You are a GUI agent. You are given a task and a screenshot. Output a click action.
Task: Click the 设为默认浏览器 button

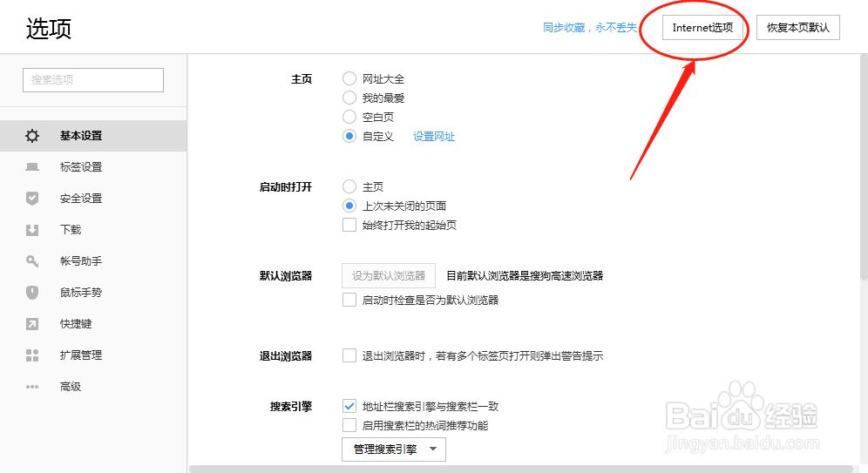tap(389, 275)
